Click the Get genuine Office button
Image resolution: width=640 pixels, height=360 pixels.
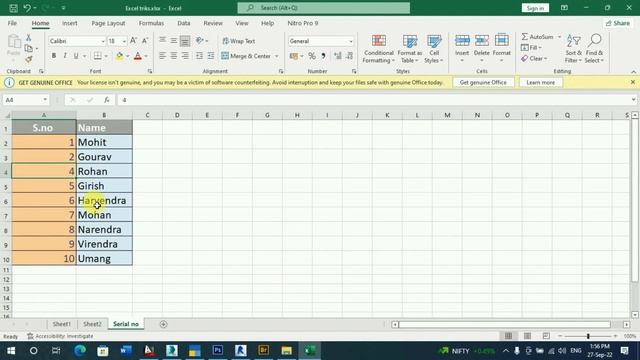point(483,82)
